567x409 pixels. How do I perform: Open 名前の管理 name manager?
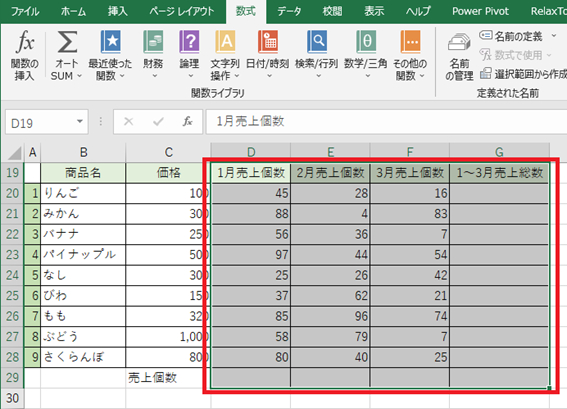pyautogui.click(x=459, y=56)
